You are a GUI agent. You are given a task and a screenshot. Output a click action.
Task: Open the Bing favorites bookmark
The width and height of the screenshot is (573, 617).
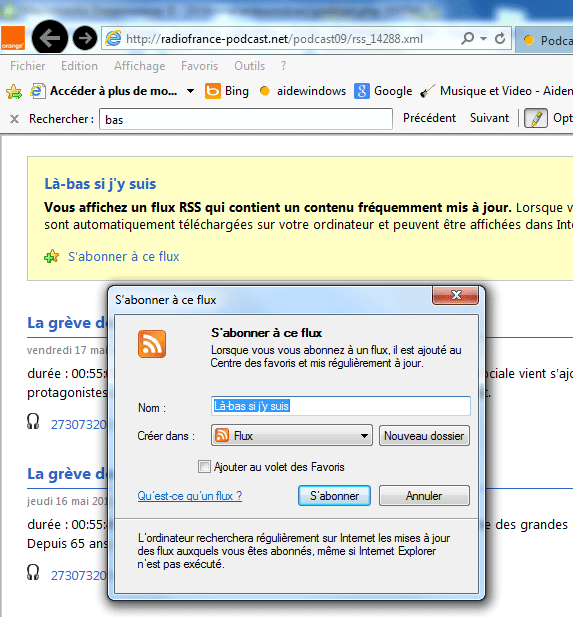(227, 91)
